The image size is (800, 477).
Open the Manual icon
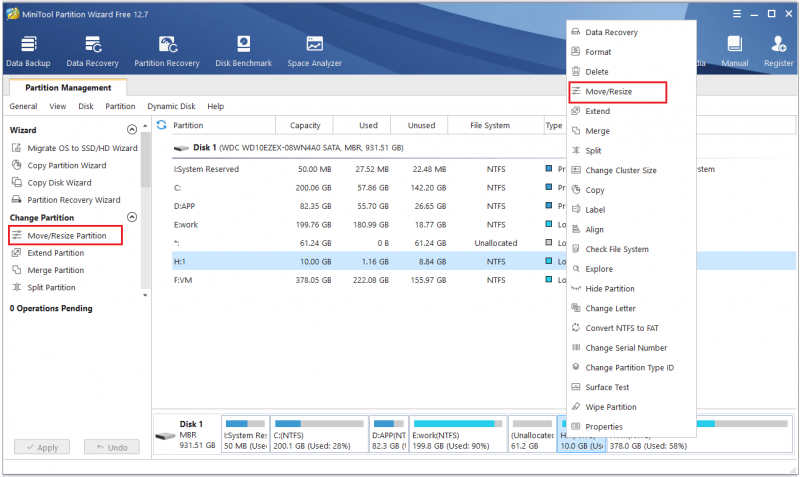[735, 52]
